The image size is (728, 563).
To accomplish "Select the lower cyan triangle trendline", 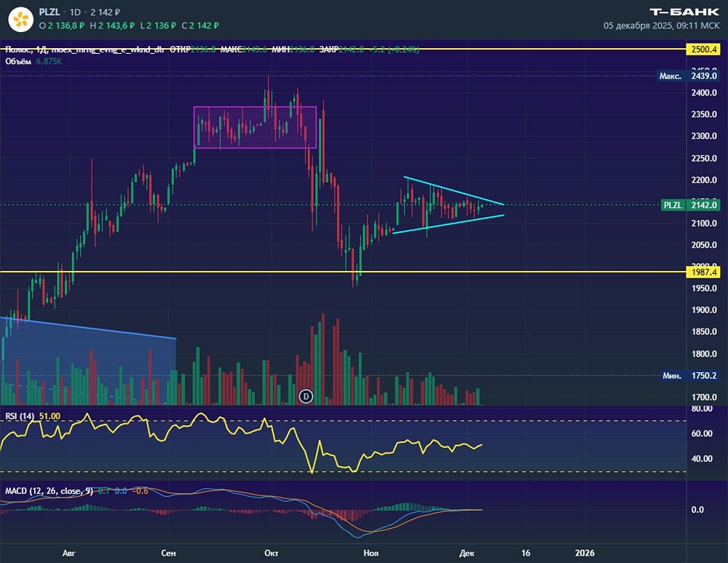I will coord(448,224).
